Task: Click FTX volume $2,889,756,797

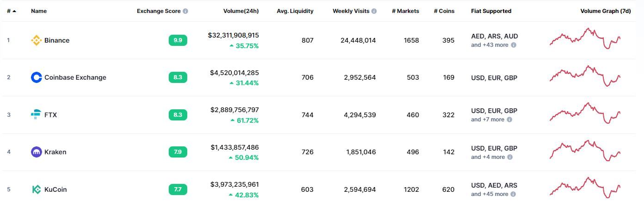Action: (234, 110)
